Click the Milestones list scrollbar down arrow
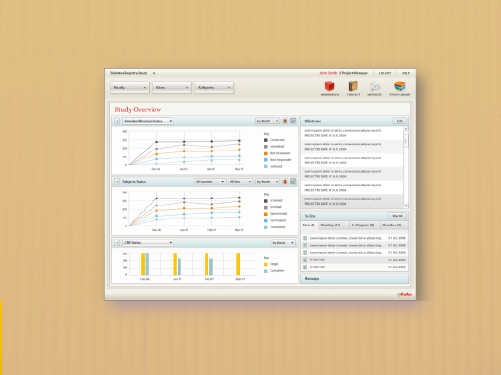This screenshot has width=501, height=375. [406, 206]
